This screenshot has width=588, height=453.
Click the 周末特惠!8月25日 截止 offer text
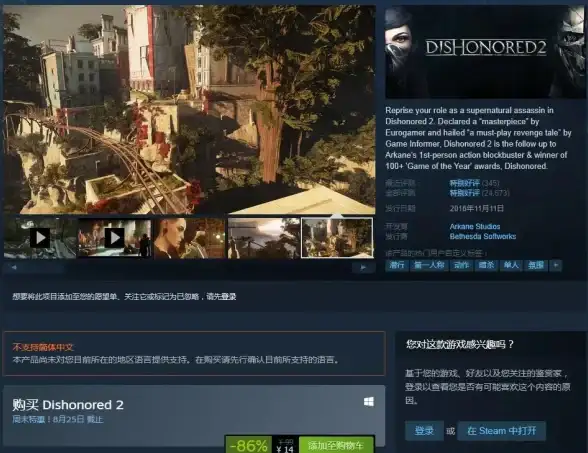[x=58, y=419]
